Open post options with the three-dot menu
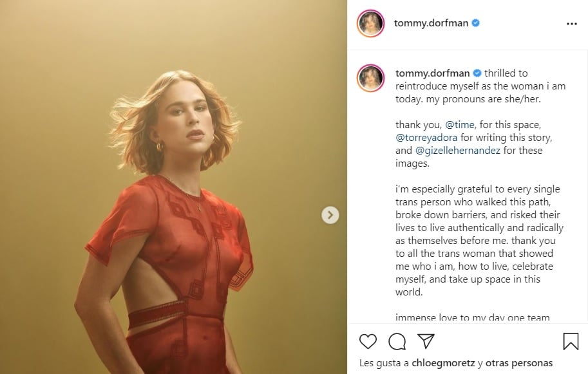588x374 pixels. pyautogui.click(x=572, y=23)
